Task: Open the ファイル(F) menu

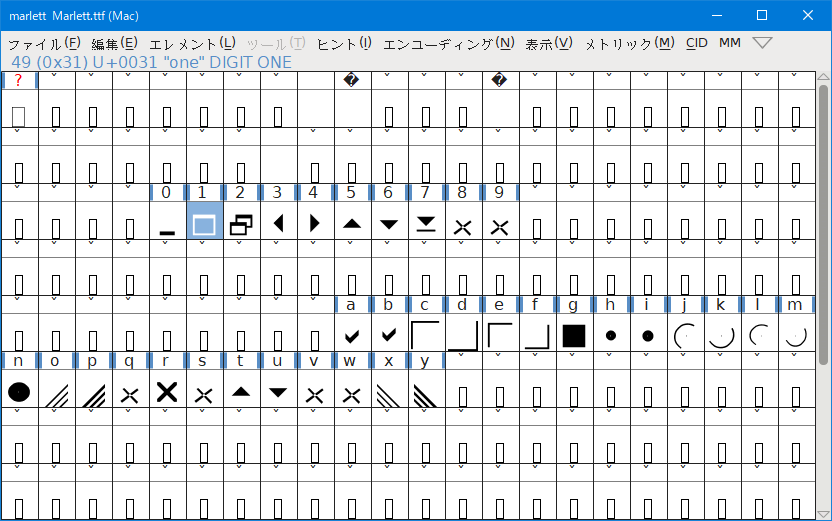Action: pyautogui.click(x=44, y=44)
